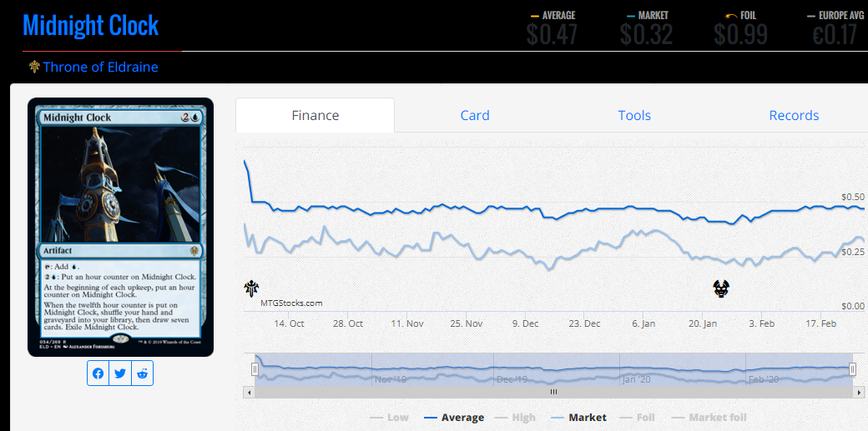Image resolution: width=868 pixels, height=431 pixels.
Task: Click the MARKET $0.32 price header
Action: pyautogui.click(x=647, y=28)
